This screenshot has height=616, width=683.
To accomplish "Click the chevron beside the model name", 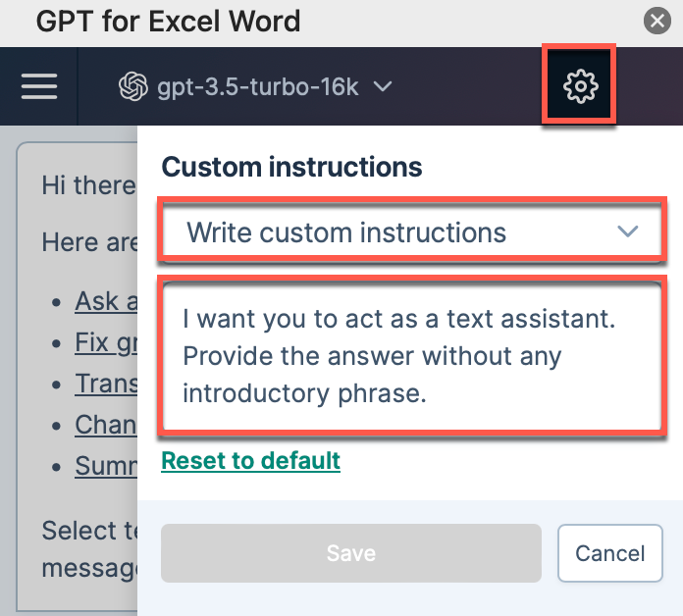I will (383, 86).
